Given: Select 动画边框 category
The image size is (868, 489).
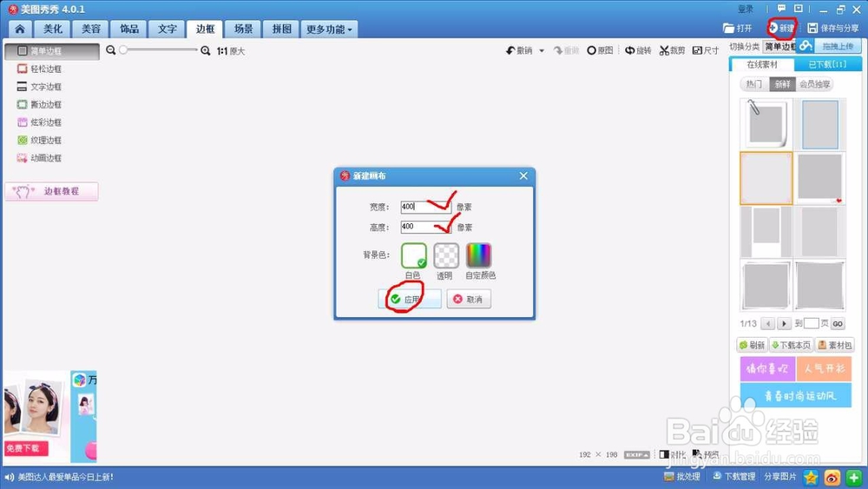Looking at the screenshot, I should tap(39, 158).
